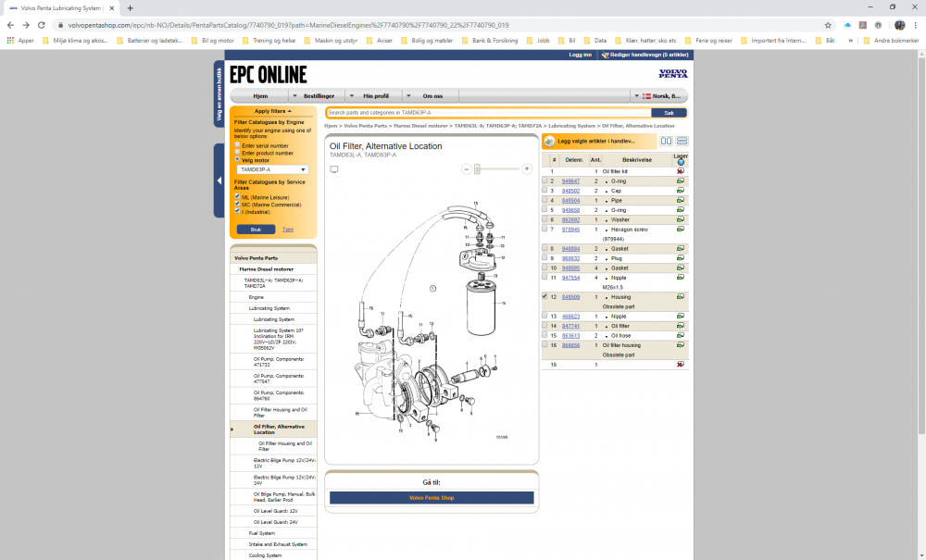Uncheck the Housing 848509 row checkbox
Viewport: 926px width, 560px height.
click(544, 296)
